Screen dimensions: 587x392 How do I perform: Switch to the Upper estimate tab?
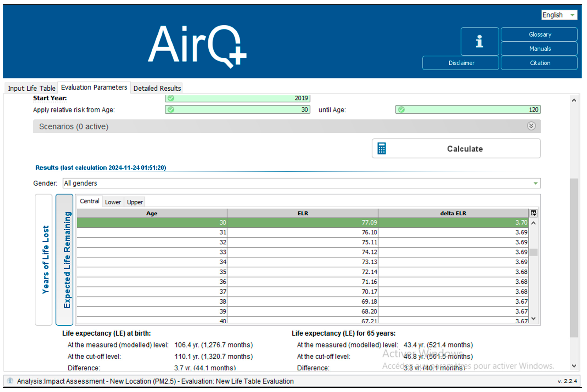[x=135, y=202]
